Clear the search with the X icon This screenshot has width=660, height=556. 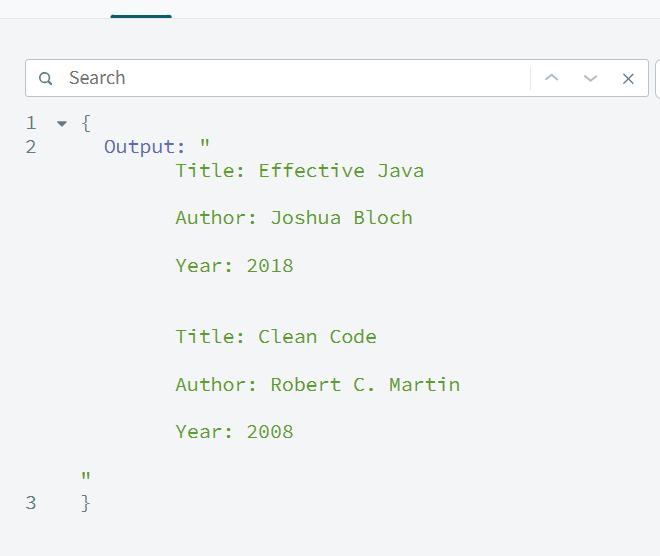tap(628, 78)
